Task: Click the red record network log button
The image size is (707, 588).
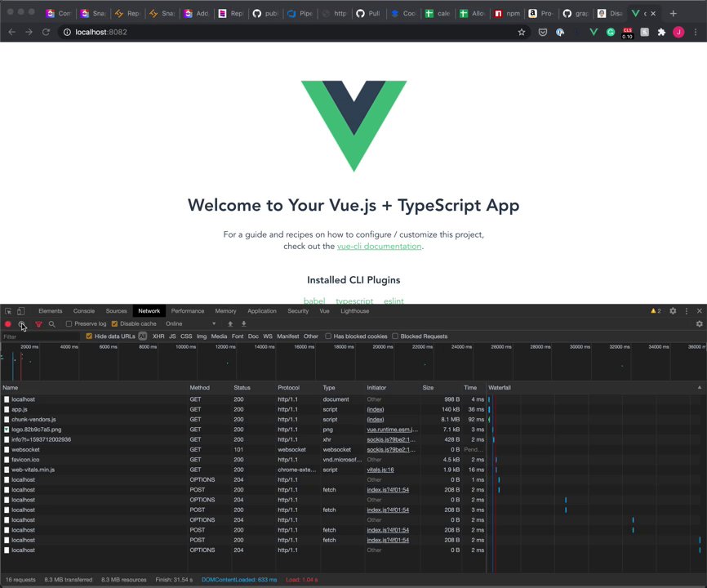Action: click(7, 323)
